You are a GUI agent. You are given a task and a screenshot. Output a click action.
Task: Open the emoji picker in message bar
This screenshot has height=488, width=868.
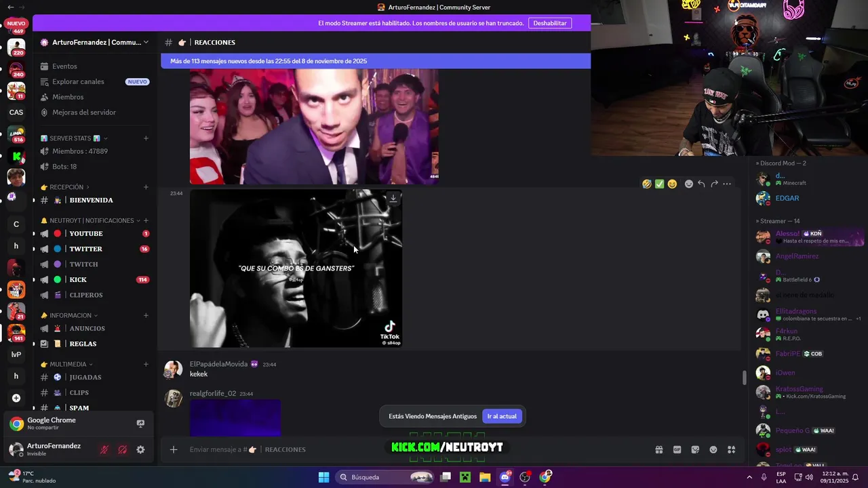pos(713,449)
